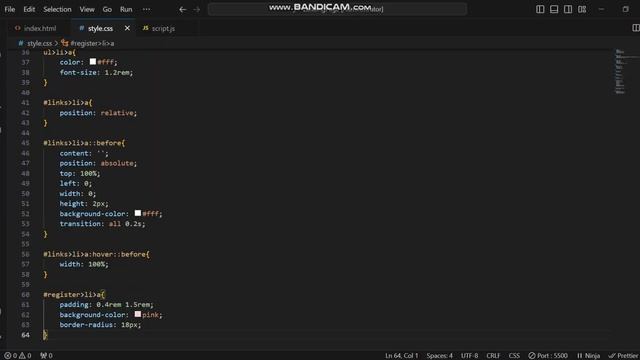Open the File menu
Viewport: 640px width, 360px height.
pyautogui.click(x=9, y=9)
